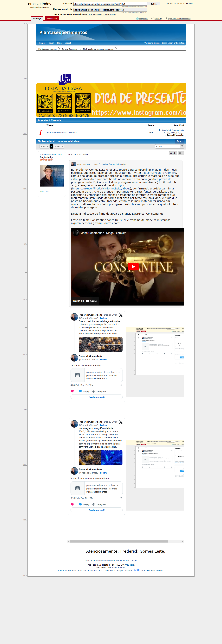
Task: Switch to the Webpage tab
Action: (x=37, y=19)
